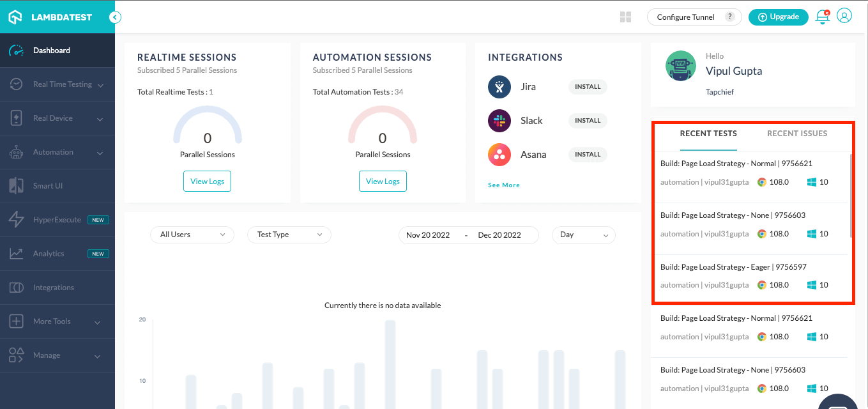Open the user profile icon
The width and height of the screenshot is (868, 409).
pyautogui.click(x=844, y=16)
